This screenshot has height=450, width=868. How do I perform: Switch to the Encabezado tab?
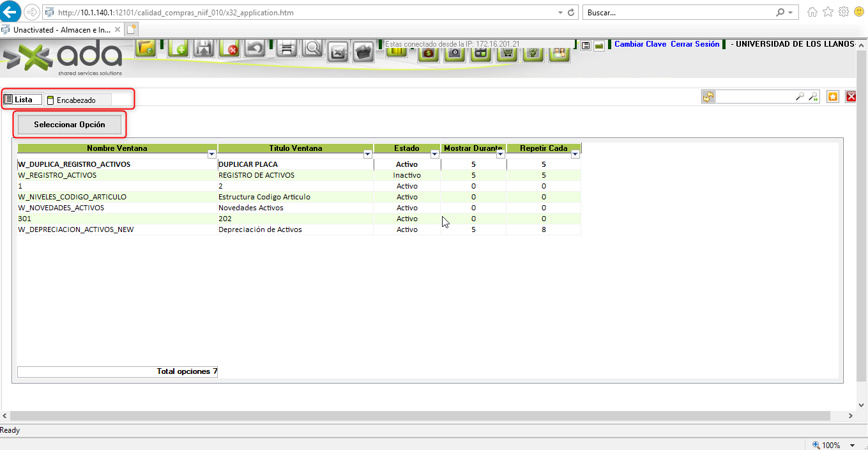pyautogui.click(x=75, y=100)
